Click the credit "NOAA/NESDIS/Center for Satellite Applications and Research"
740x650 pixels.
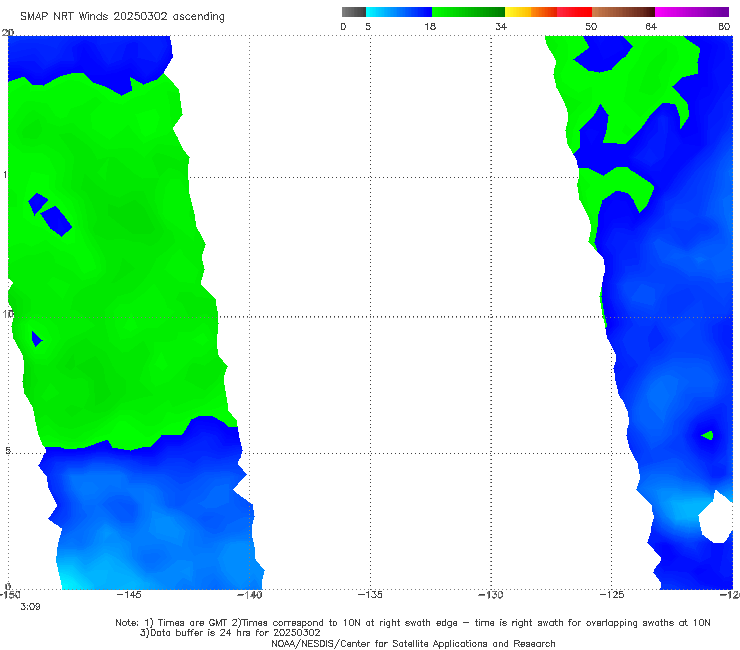pos(413,644)
